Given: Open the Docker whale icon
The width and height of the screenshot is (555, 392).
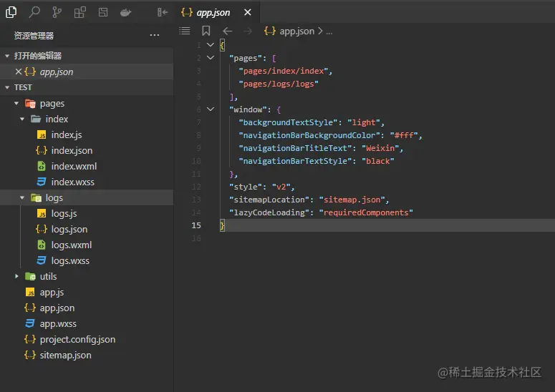Looking at the screenshot, I should (125, 13).
